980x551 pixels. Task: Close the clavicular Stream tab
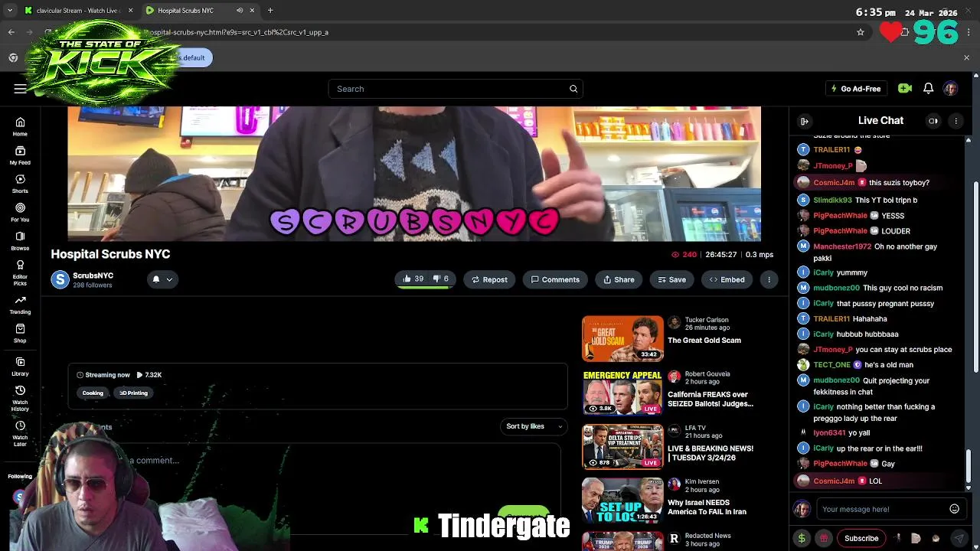(130, 10)
